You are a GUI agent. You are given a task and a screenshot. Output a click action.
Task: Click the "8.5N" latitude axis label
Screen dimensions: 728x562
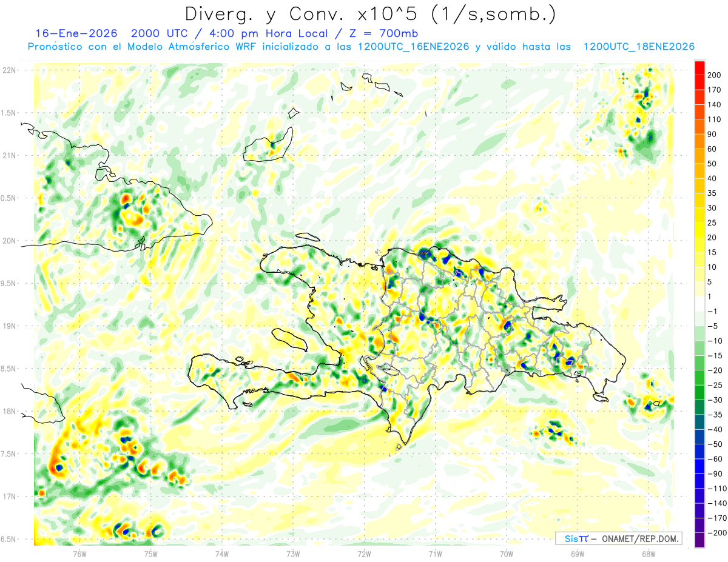(8, 369)
